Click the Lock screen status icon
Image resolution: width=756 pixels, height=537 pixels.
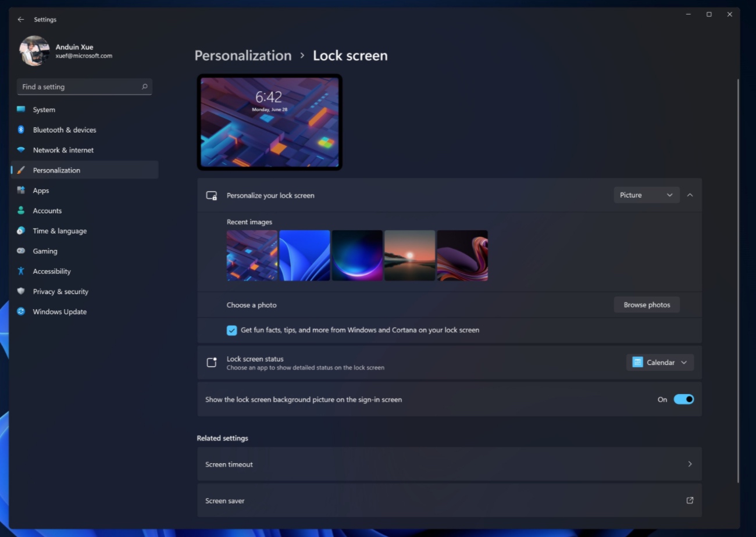(x=212, y=363)
